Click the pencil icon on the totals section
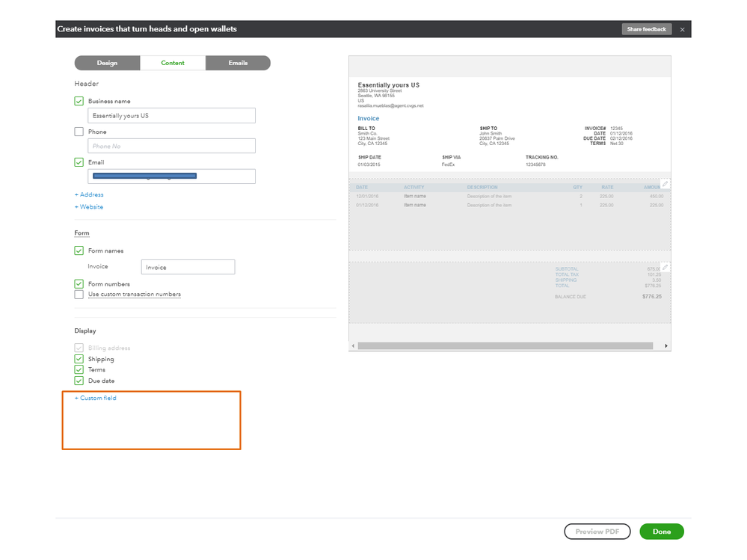The height and width of the screenshot is (560, 747). [665, 267]
